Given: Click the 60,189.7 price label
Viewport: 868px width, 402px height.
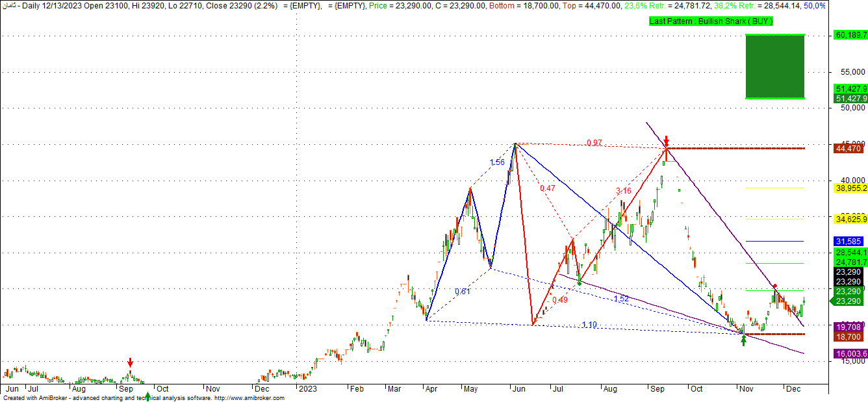Looking at the screenshot, I should tap(849, 34).
